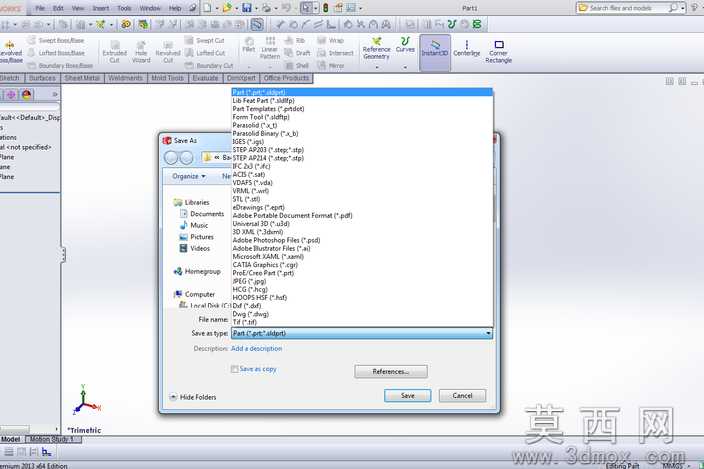This screenshot has height=469, width=704.
Task: Select Parasolid (*.x_t) file type
Action: pos(362,125)
